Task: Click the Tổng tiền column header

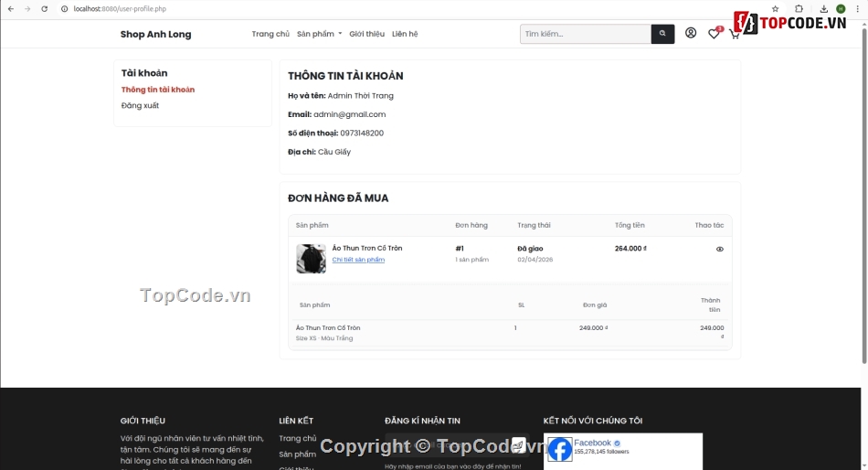Action: click(x=630, y=225)
